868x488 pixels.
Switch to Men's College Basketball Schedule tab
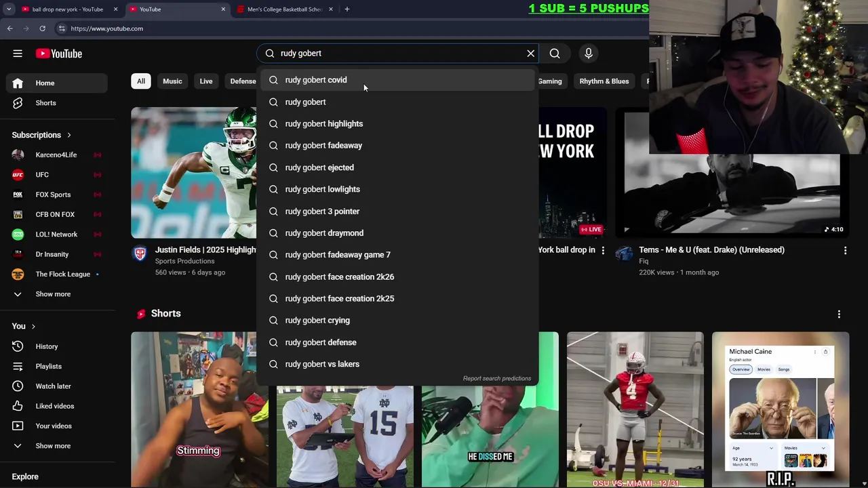coord(285,9)
